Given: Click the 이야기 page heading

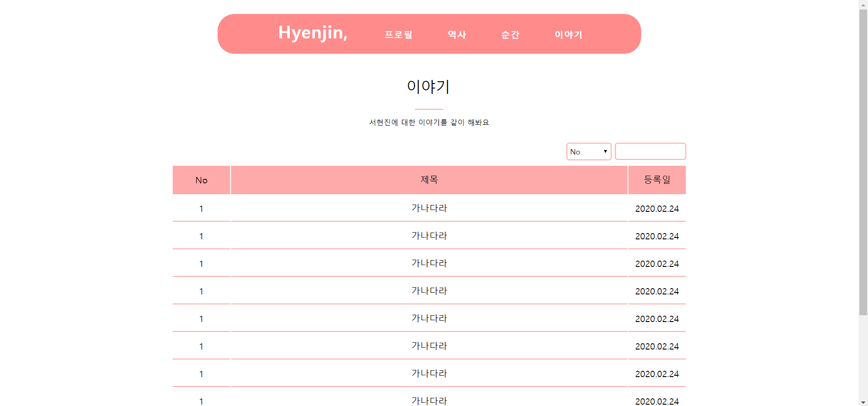Looking at the screenshot, I should click(429, 87).
